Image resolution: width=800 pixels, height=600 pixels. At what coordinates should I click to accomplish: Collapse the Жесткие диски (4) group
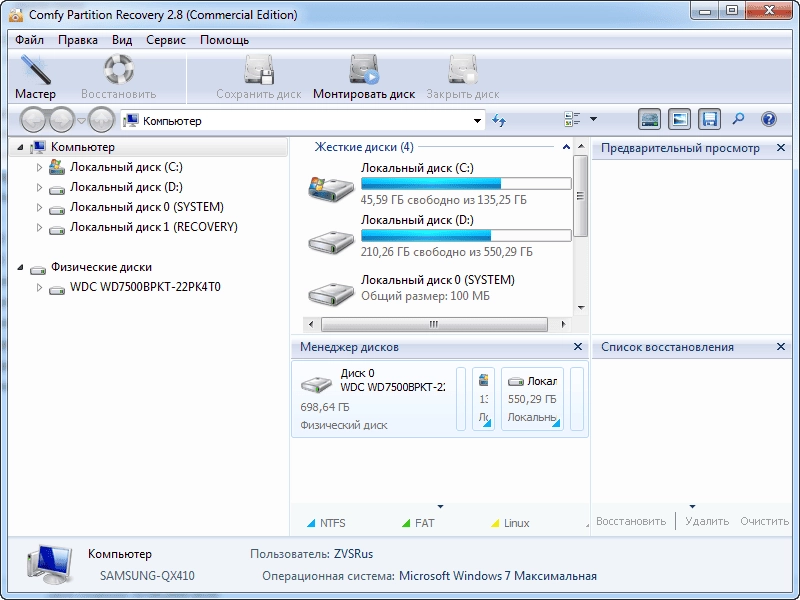click(x=566, y=147)
